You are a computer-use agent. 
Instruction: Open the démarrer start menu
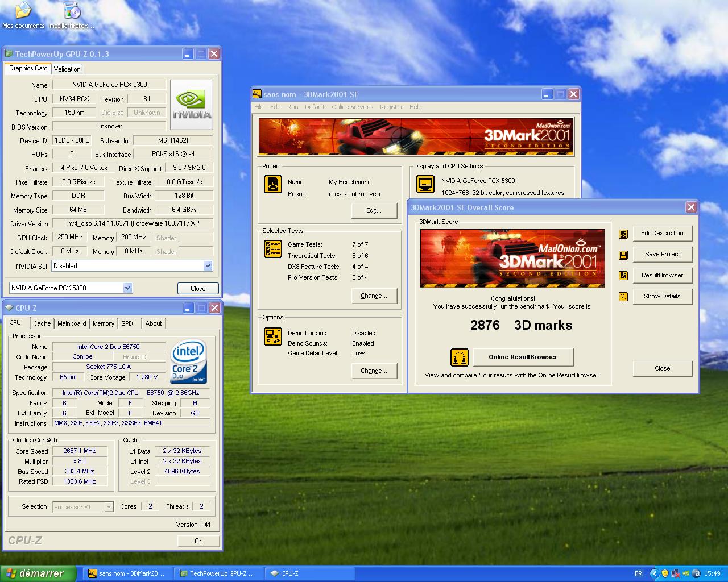[x=38, y=573]
